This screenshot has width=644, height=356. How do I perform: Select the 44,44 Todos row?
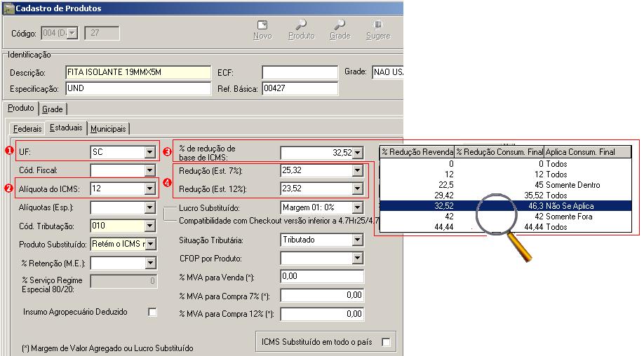coord(506,227)
